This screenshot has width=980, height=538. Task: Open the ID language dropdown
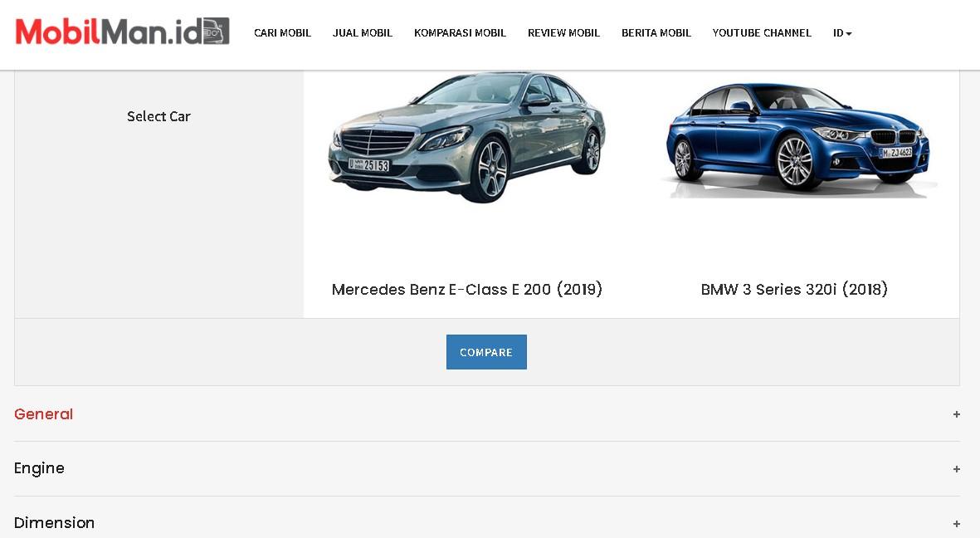pos(841,33)
